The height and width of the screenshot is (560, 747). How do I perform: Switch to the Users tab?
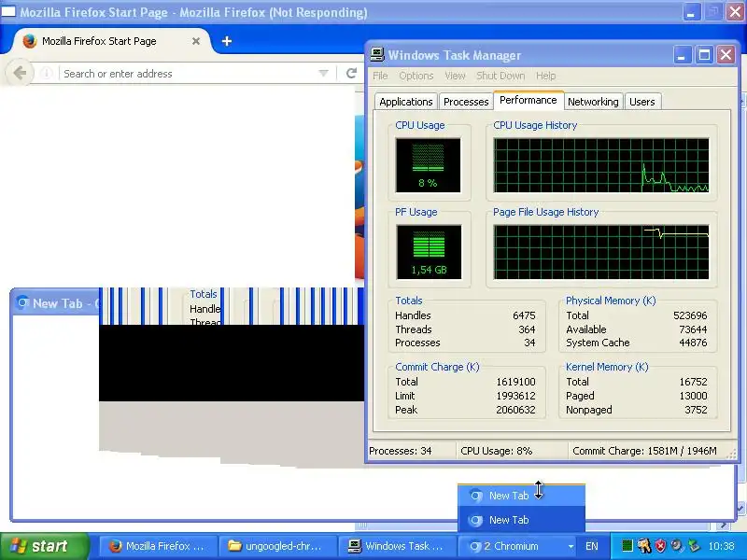(x=642, y=102)
